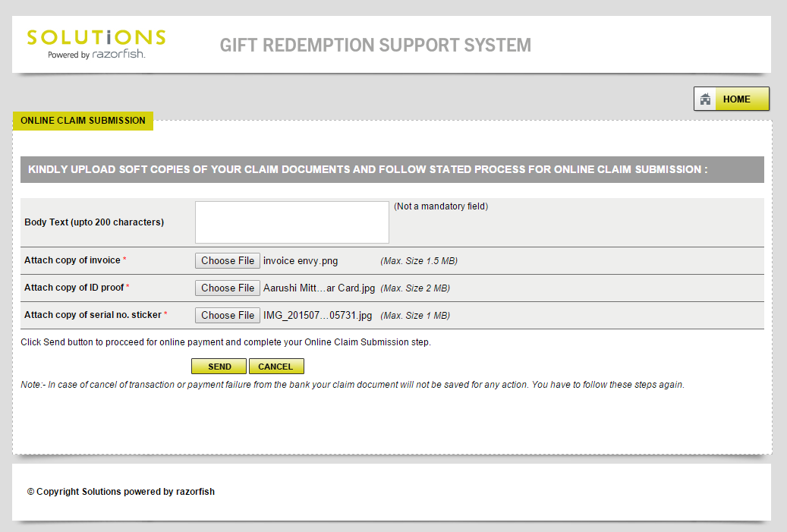Choose File for copy of ID proof
Screen dimensions: 787x532
[x=228, y=288]
